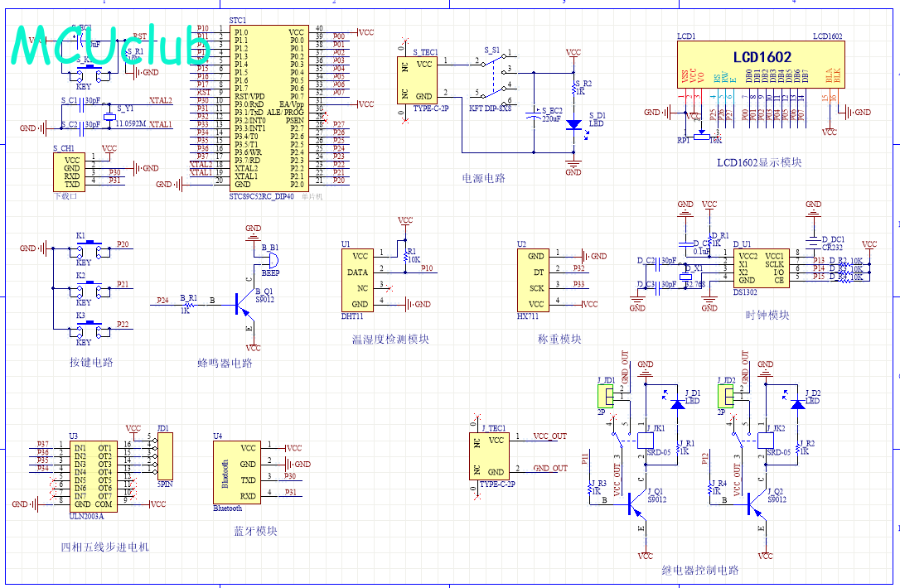Select the J_D1 LED diode

678,404
